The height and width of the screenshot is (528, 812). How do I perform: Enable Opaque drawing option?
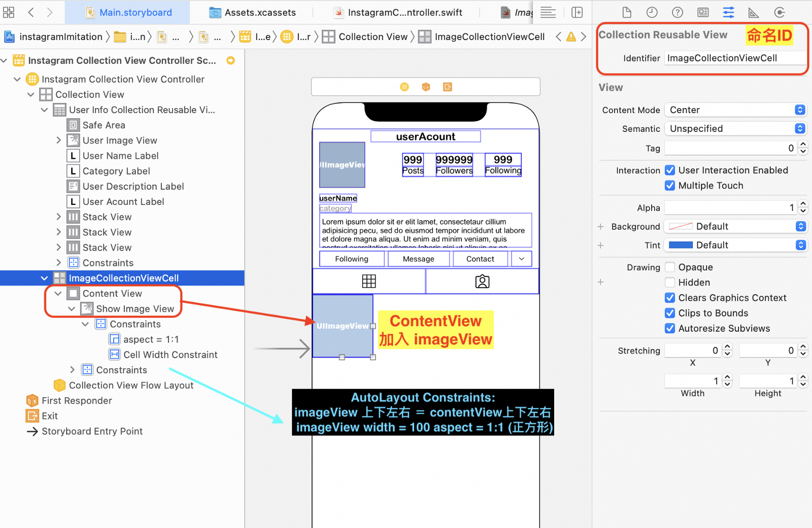[x=670, y=267]
